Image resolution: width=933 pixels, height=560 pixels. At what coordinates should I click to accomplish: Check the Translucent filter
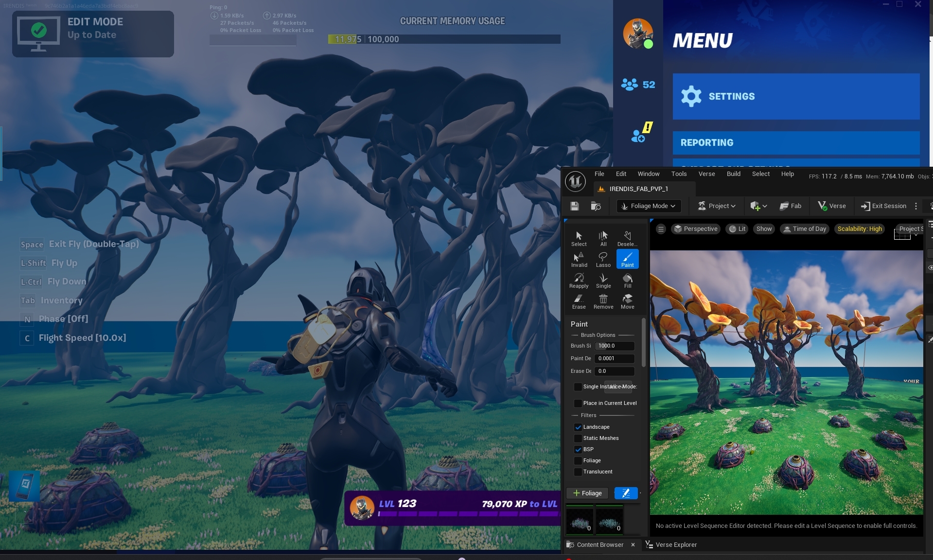pyautogui.click(x=578, y=472)
